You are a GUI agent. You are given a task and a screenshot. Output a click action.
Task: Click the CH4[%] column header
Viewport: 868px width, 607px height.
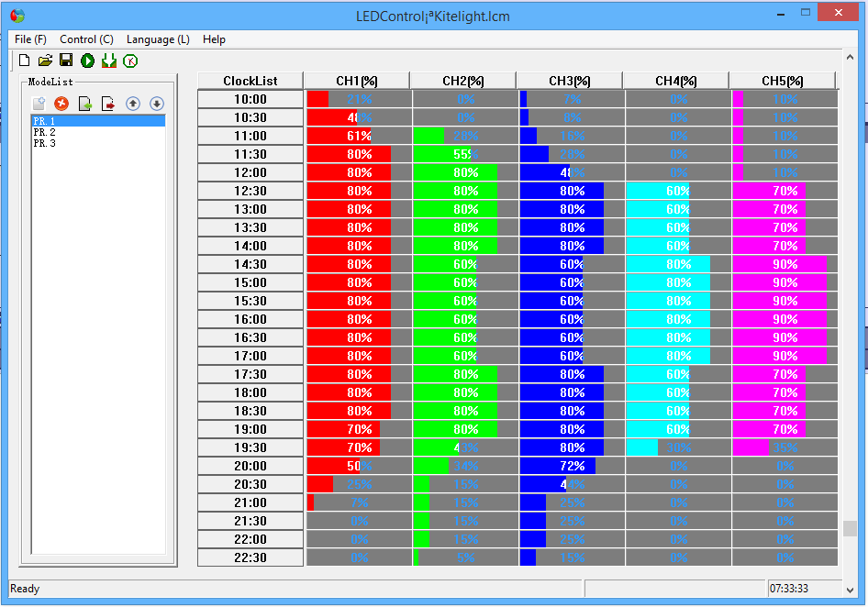(x=676, y=81)
